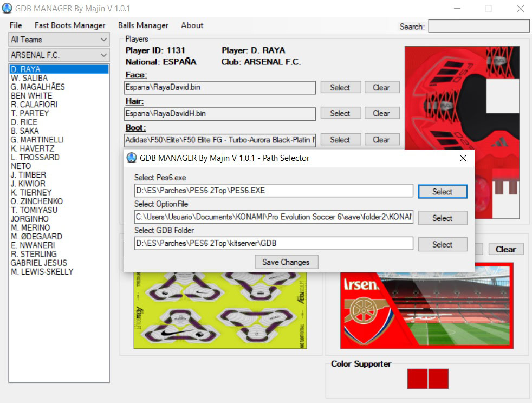Click the red boot texture preview
This screenshot has width=532, height=403.
click(462, 99)
